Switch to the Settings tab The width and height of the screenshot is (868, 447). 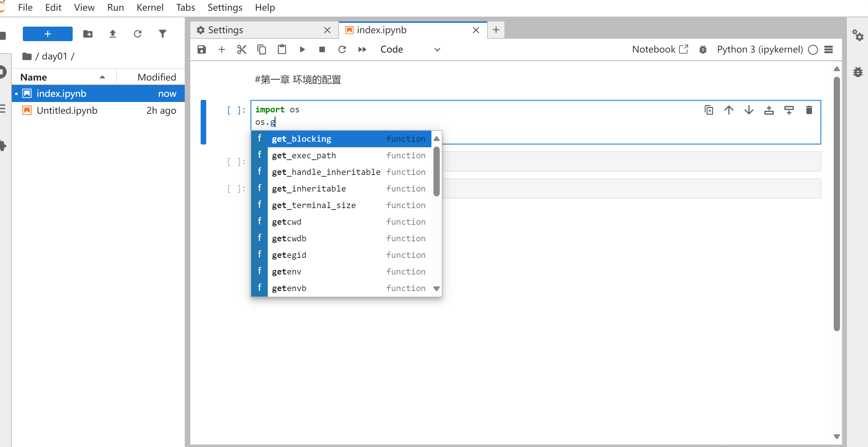pos(225,30)
